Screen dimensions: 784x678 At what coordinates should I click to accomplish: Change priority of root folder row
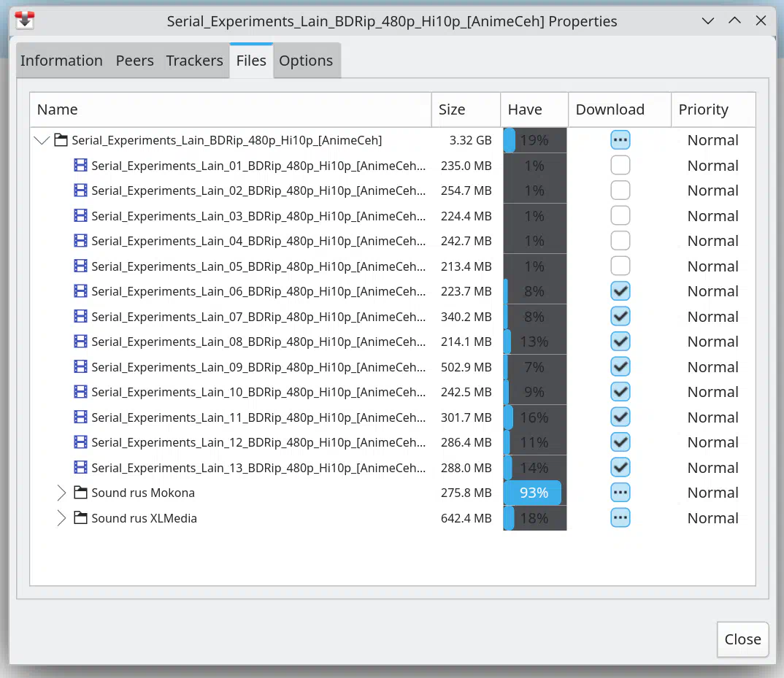coord(712,140)
